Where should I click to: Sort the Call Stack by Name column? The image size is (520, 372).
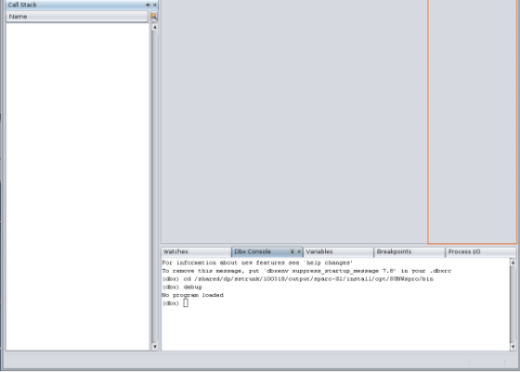point(77,17)
